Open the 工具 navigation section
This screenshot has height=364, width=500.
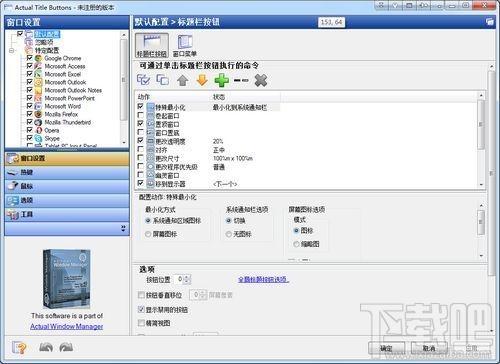(67, 214)
